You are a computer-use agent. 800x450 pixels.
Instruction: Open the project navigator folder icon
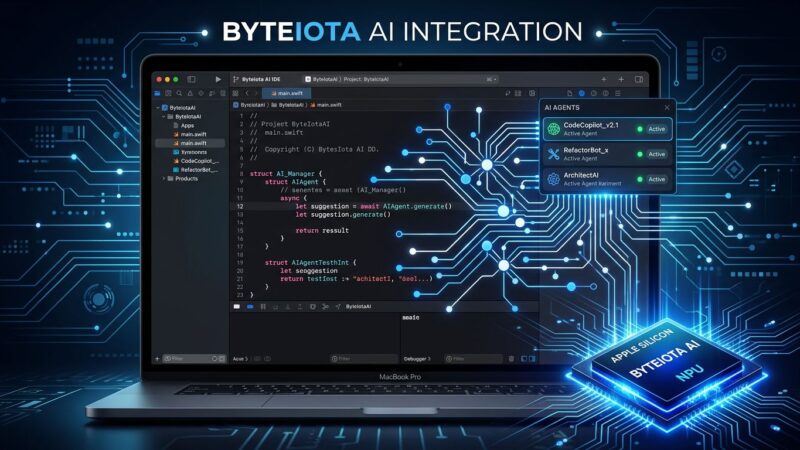click(158, 93)
